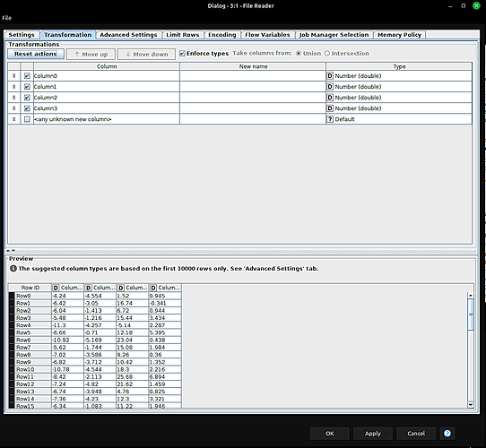The image size is (486, 448).
Task: Select the Intersection radio button
Action: 327,53
